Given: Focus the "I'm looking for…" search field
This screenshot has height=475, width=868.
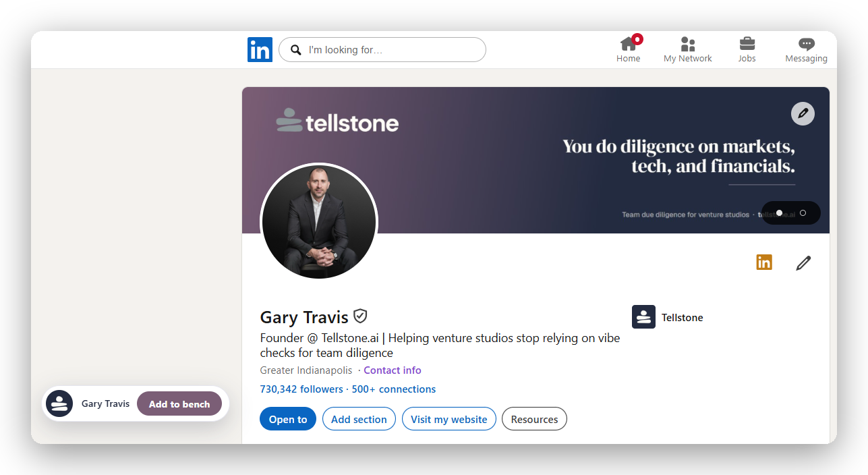Looking at the screenshot, I should click(382, 50).
